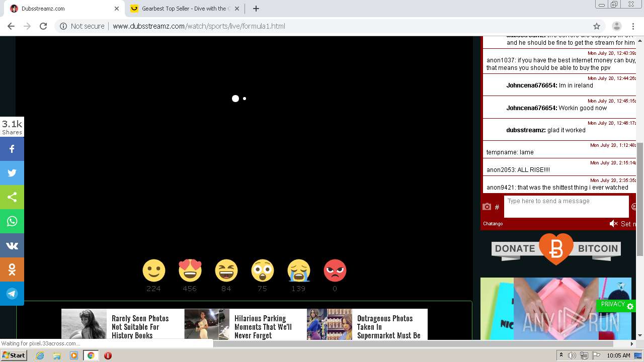
Task: Open Windows Explorer folder in taskbar
Action: [x=57, y=355]
